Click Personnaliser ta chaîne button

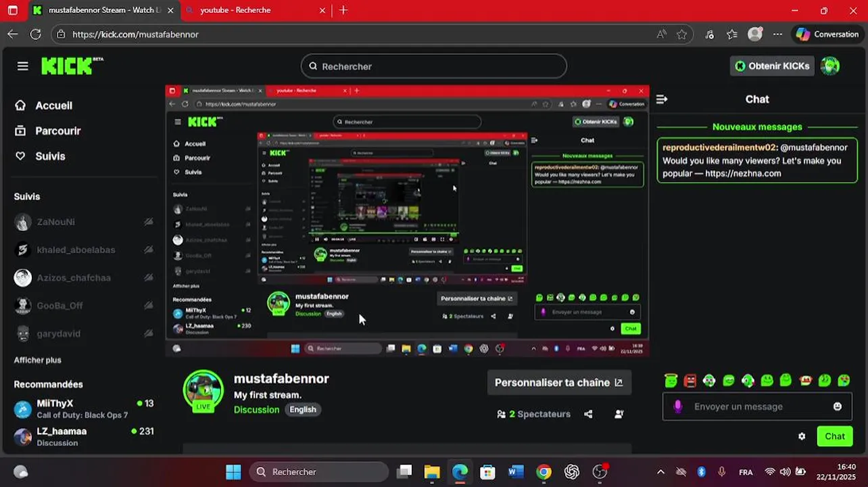[559, 382]
